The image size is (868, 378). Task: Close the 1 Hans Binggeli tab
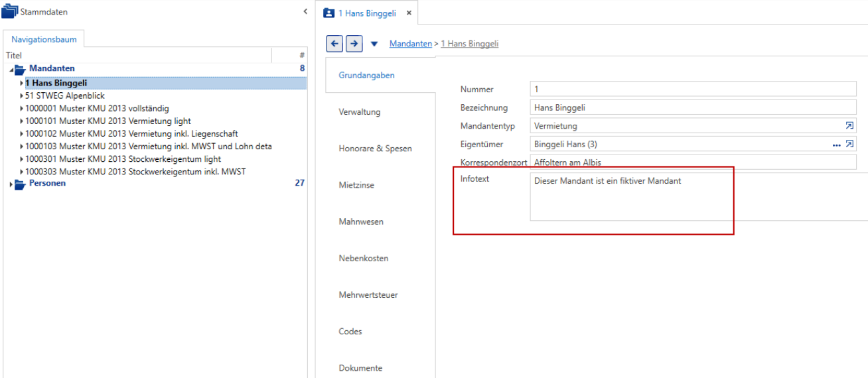[409, 13]
